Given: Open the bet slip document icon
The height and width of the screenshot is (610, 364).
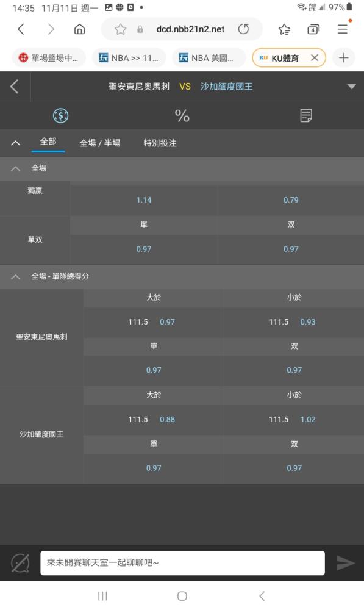Looking at the screenshot, I should [x=306, y=115].
